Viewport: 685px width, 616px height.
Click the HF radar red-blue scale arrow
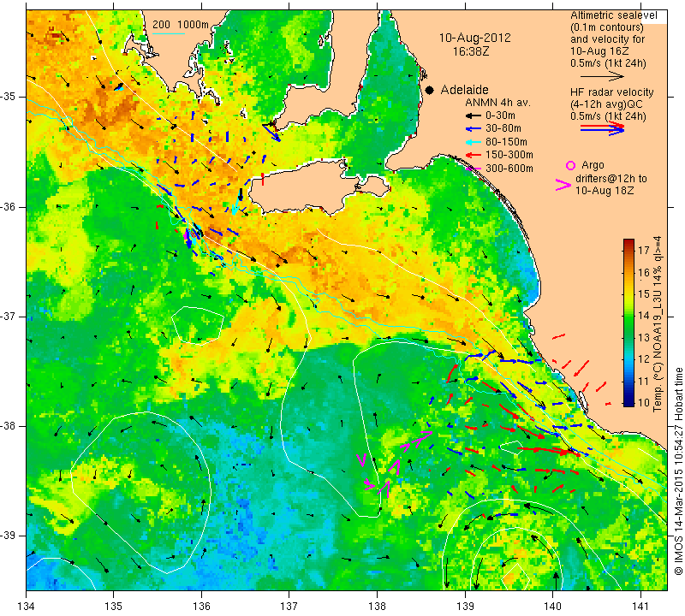(x=603, y=128)
